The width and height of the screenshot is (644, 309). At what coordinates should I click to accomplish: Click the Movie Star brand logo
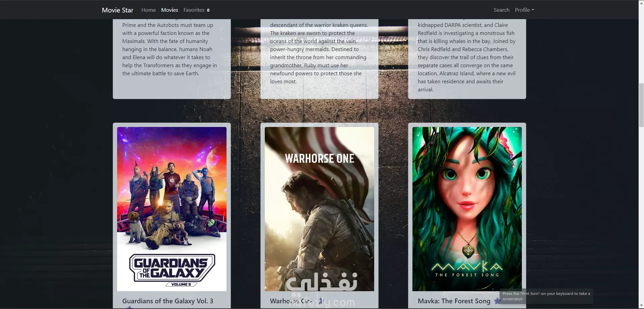(117, 10)
